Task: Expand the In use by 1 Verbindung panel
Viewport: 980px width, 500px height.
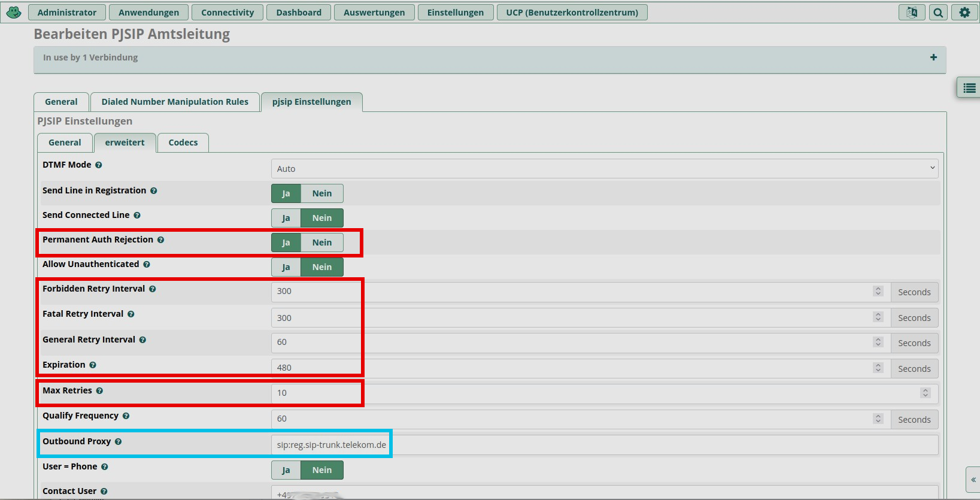Action: [933, 57]
